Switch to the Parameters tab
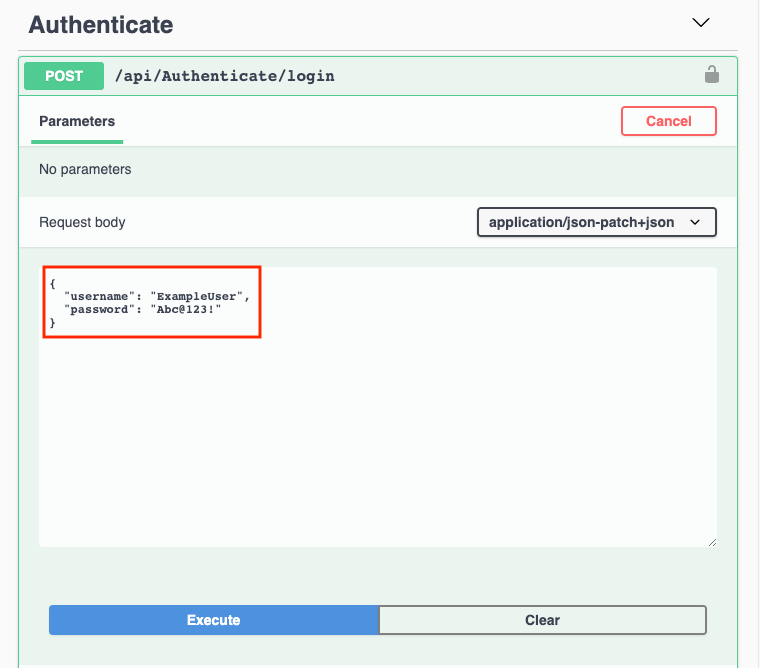 tap(77, 121)
